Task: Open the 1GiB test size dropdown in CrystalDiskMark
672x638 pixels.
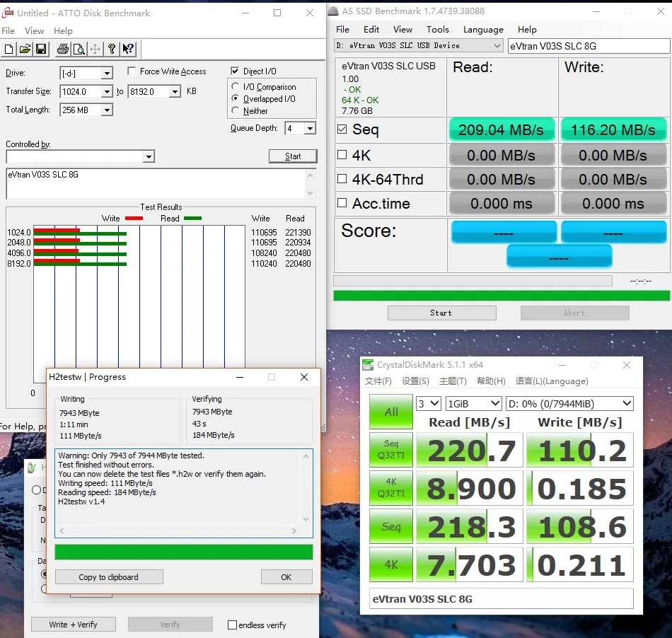Action: (x=473, y=404)
